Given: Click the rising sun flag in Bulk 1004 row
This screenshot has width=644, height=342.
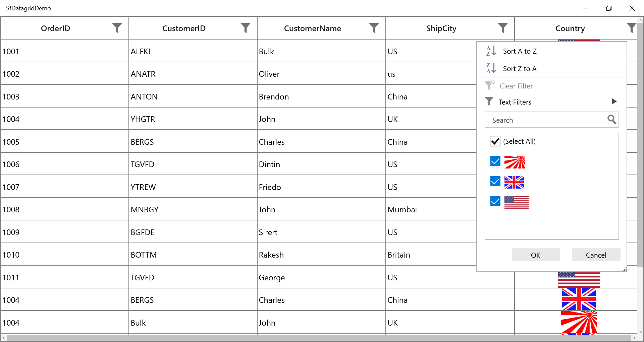Looking at the screenshot, I should (x=579, y=322).
